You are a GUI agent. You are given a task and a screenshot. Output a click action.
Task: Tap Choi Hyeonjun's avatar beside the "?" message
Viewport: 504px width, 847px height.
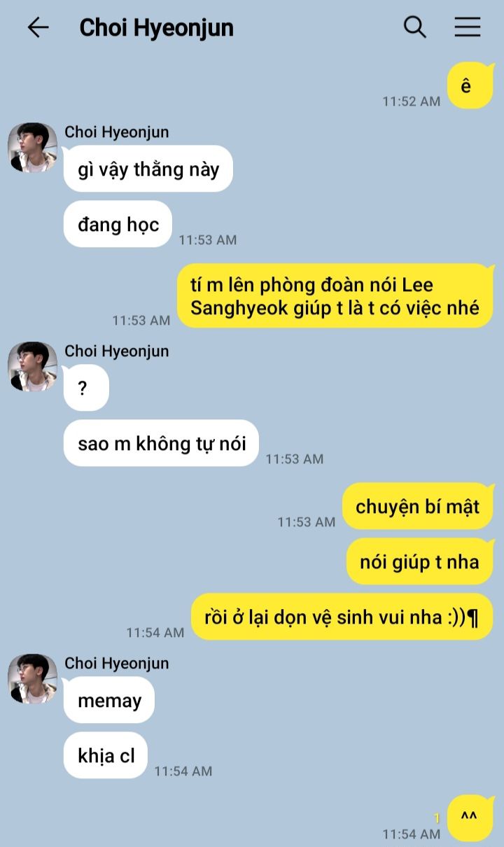pyautogui.click(x=32, y=367)
